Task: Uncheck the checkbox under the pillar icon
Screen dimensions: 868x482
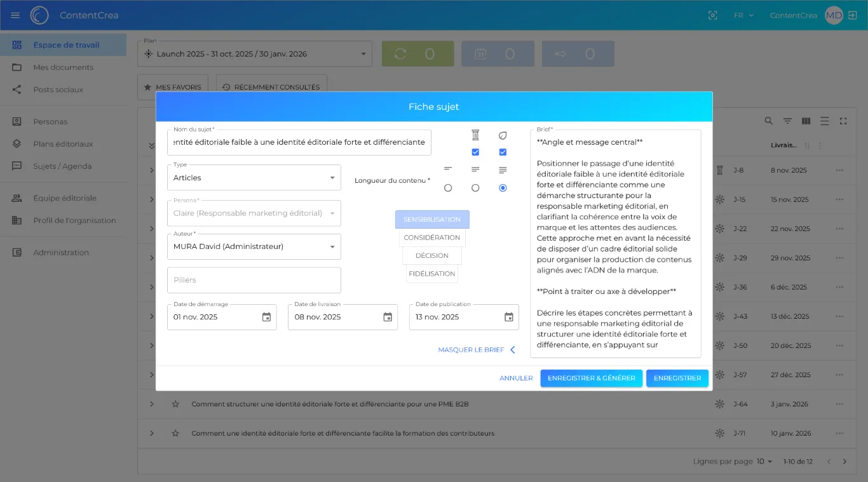Action: tap(475, 152)
